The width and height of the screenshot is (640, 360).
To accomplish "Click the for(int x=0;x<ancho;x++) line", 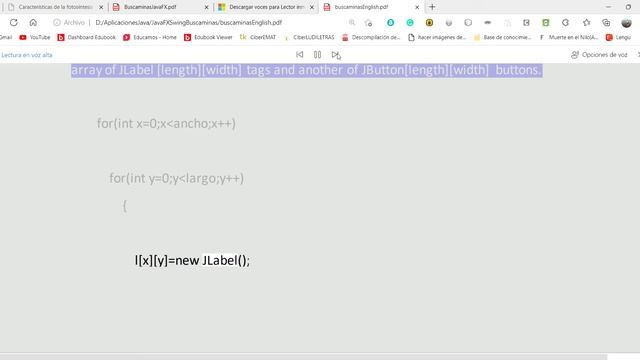I will (x=166, y=123).
